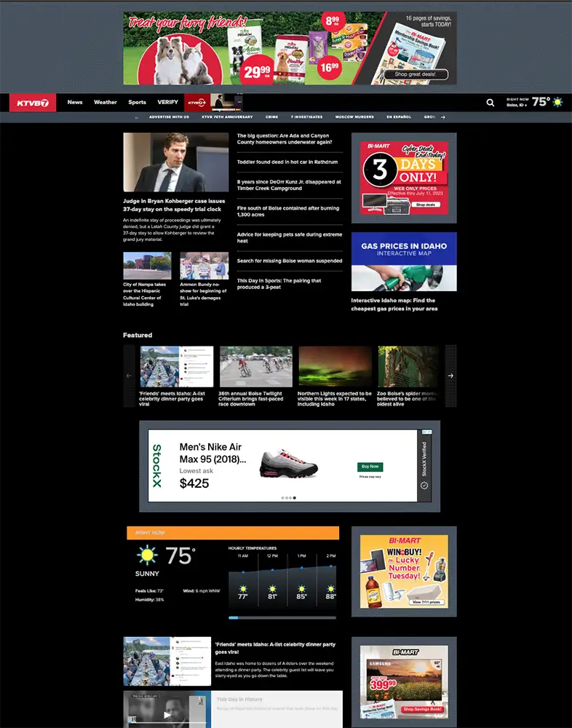The height and width of the screenshot is (728, 572).
Task: Click Men's Nike Air Max 95 ad title
Action: pos(212,453)
